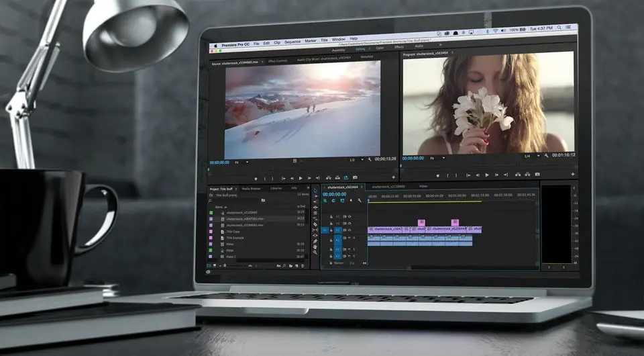Click trash delete icon in Project panel
Image resolution: width=644 pixels, height=356 pixels.
[303, 266]
